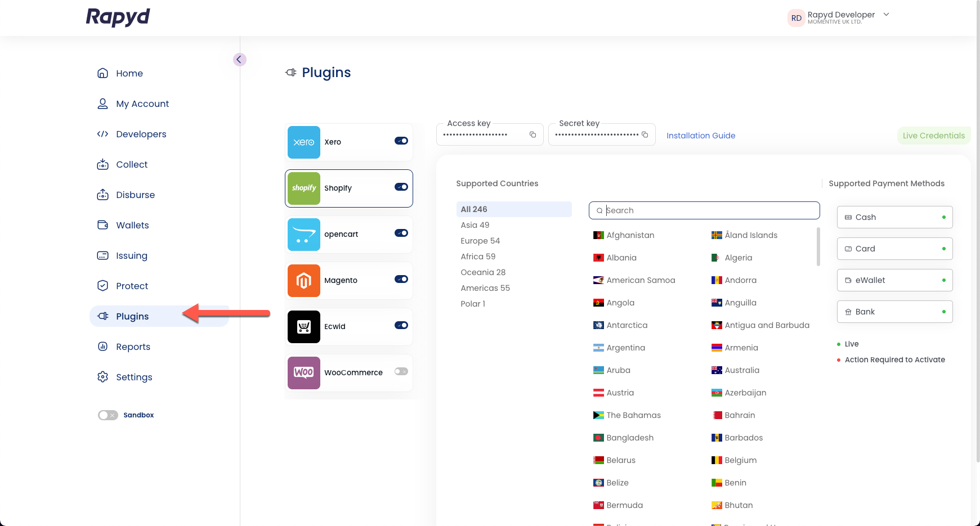
Task: Open the Installation Guide link
Action: coord(701,136)
